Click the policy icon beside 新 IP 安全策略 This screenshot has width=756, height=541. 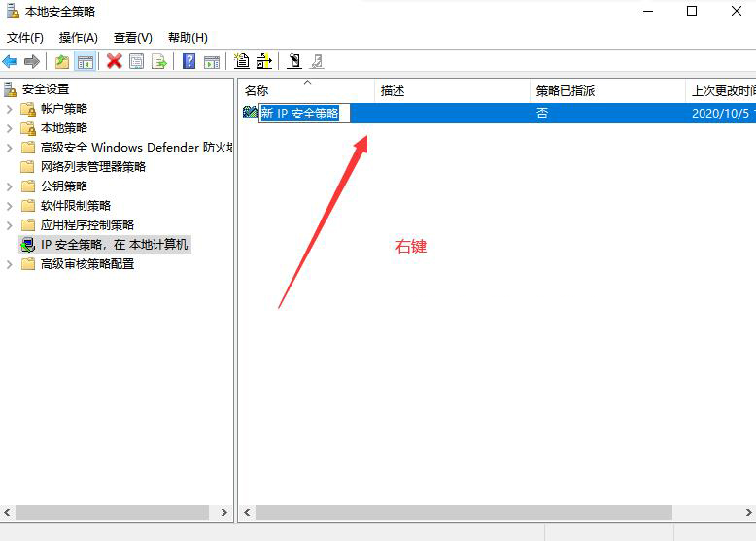pos(250,113)
